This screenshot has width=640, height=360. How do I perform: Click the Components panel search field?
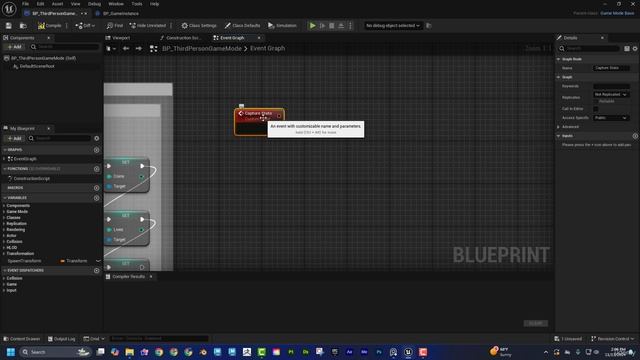pyautogui.click(x=65, y=47)
